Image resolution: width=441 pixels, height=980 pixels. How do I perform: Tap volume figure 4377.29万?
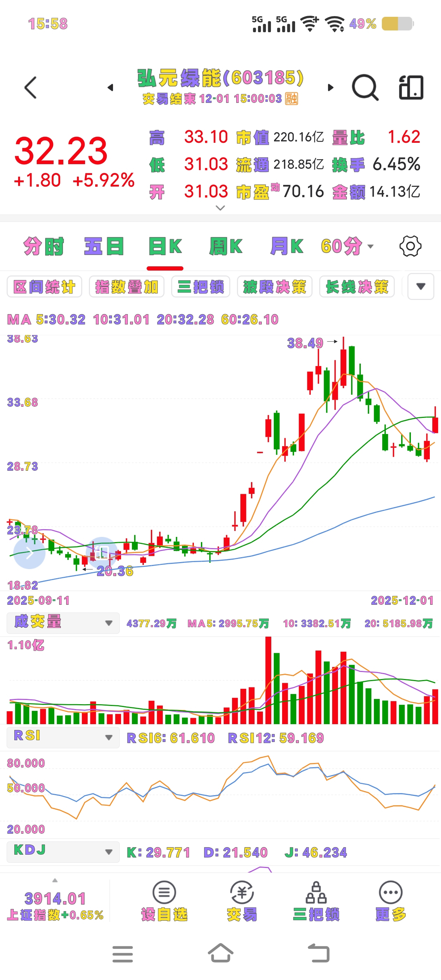(152, 624)
